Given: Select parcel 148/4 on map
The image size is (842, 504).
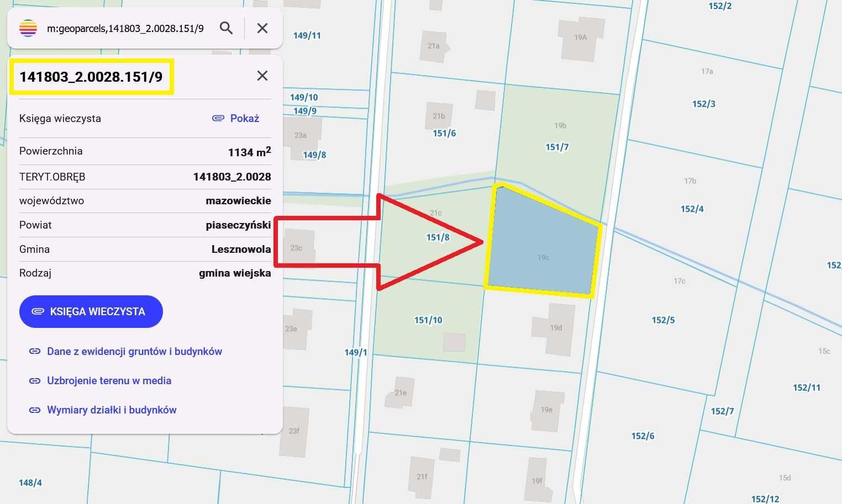Looking at the screenshot, I should (x=30, y=483).
